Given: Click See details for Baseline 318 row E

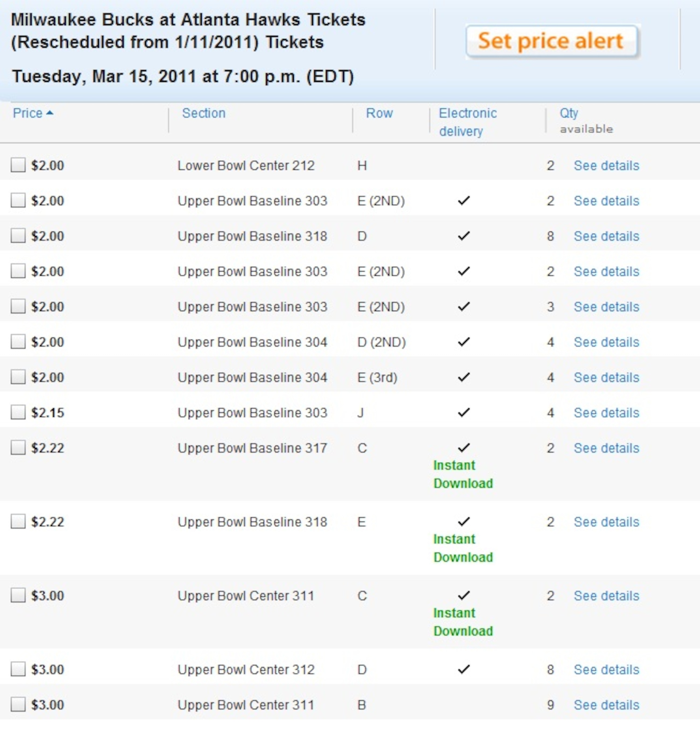Looking at the screenshot, I should pos(606,522).
